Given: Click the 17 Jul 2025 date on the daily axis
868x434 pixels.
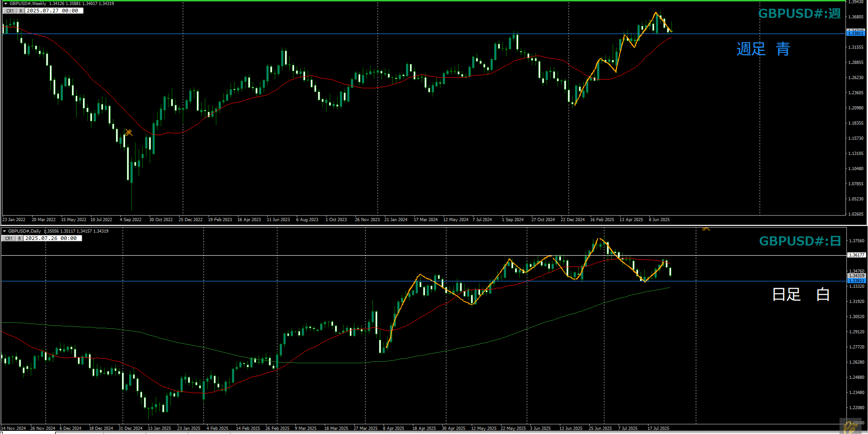Looking at the screenshot, I should point(658,428).
